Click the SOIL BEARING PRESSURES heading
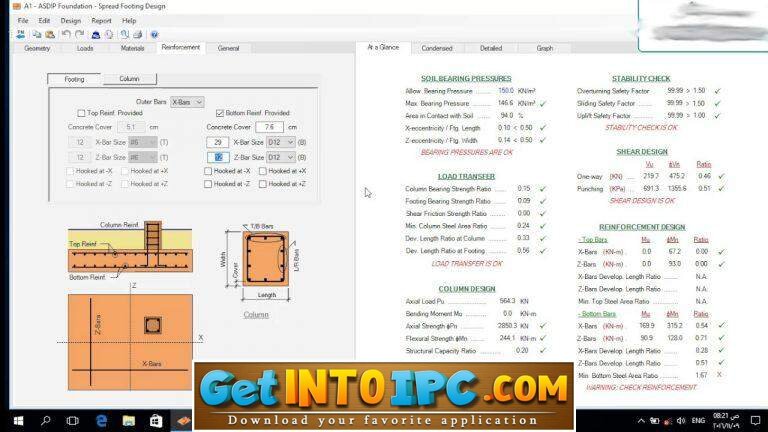The width and height of the screenshot is (768, 432). (466, 78)
